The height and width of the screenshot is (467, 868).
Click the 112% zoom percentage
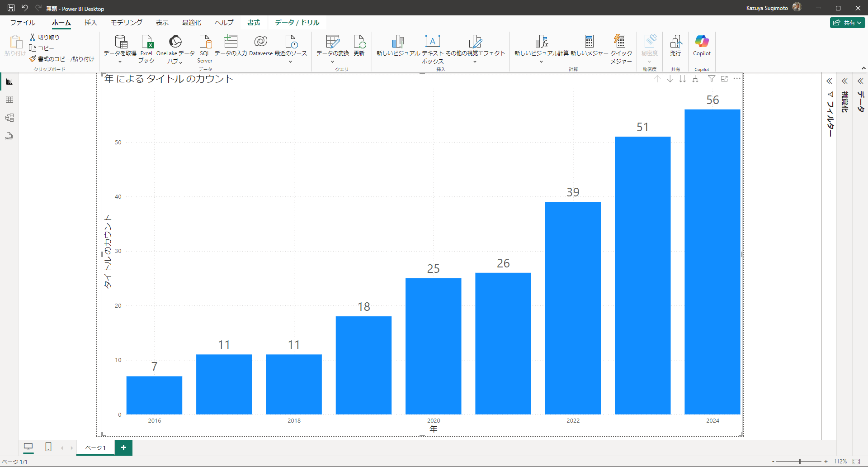pos(840,462)
